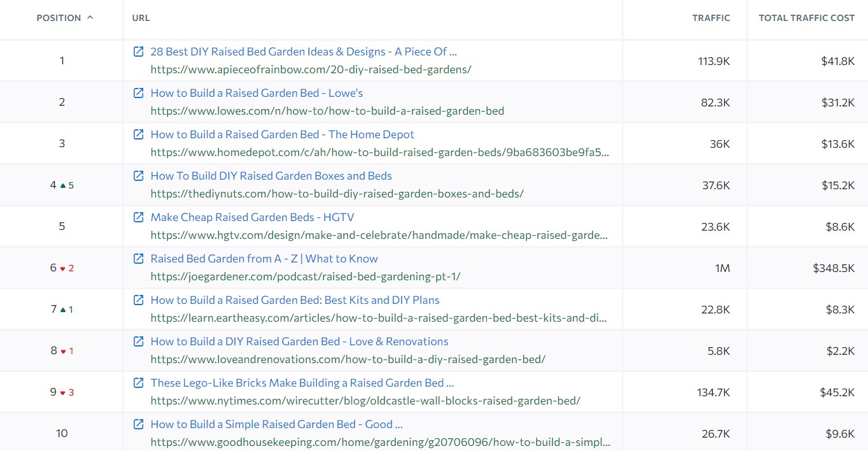Viewport: 868px width, 451px height.
Task: Open external link icon for Love & Renovations result
Action: coord(138,341)
